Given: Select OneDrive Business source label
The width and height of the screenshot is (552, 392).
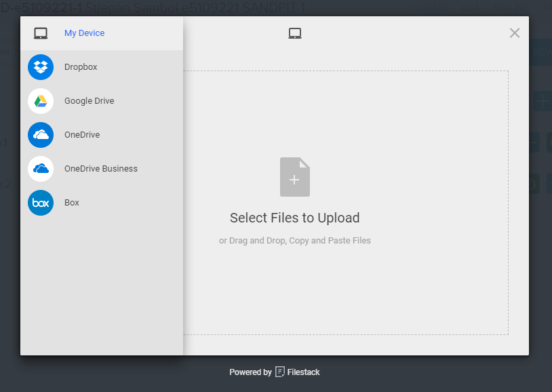Looking at the screenshot, I should [100, 169].
